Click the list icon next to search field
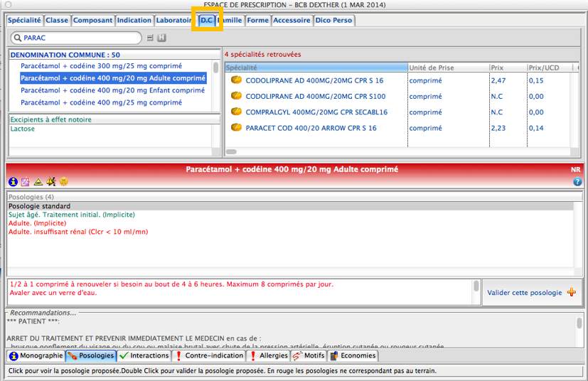 click(x=150, y=38)
